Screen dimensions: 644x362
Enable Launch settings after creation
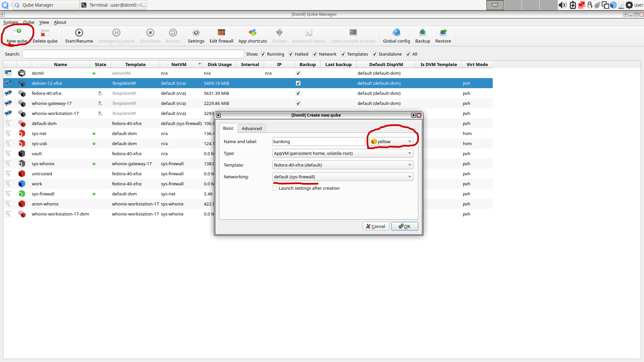point(275,188)
